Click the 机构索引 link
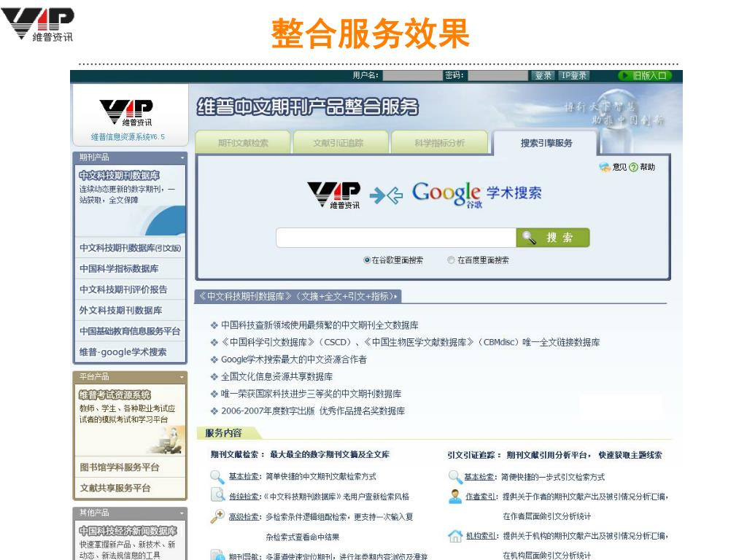This screenshot has height=560, width=747. 481,536
